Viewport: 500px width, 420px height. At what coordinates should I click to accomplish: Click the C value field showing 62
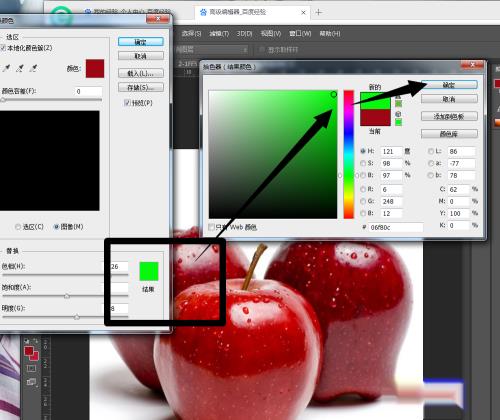coord(459,189)
